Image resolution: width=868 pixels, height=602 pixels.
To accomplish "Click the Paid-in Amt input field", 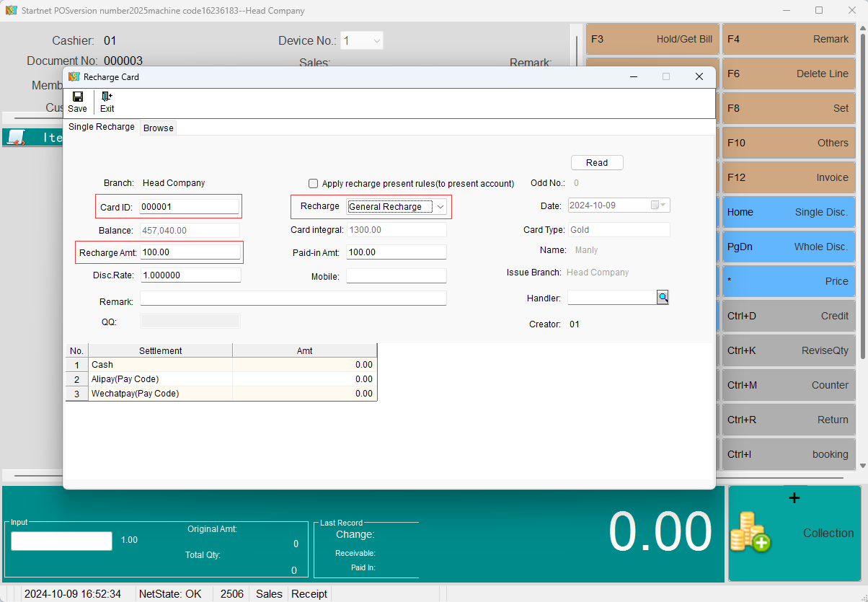I will tap(397, 252).
